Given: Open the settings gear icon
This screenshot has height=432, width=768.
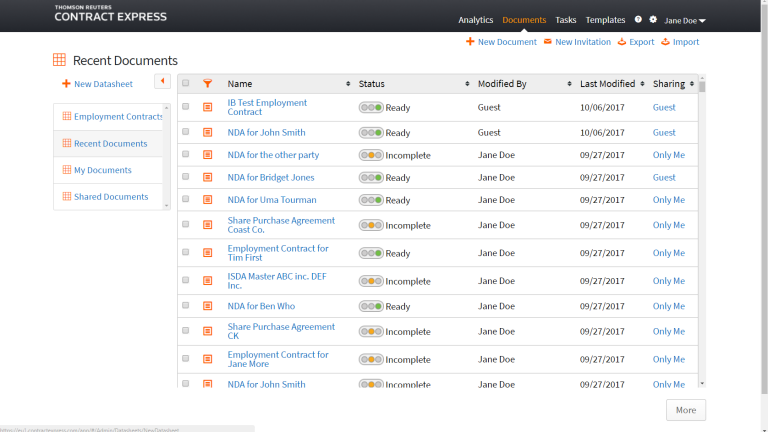Looking at the screenshot, I should click(x=653, y=20).
